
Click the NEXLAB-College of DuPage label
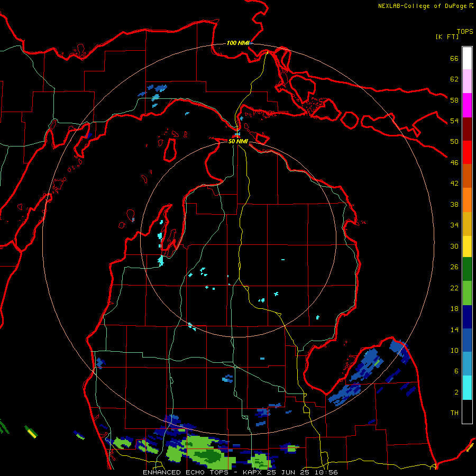click(423, 6)
